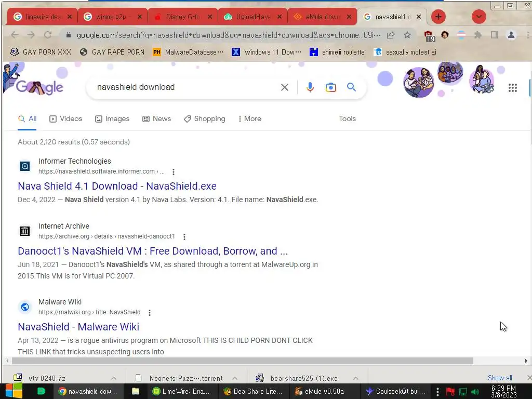Open the Google apps grid
The height and width of the screenshot is (399, 532).
pos(513,88)
